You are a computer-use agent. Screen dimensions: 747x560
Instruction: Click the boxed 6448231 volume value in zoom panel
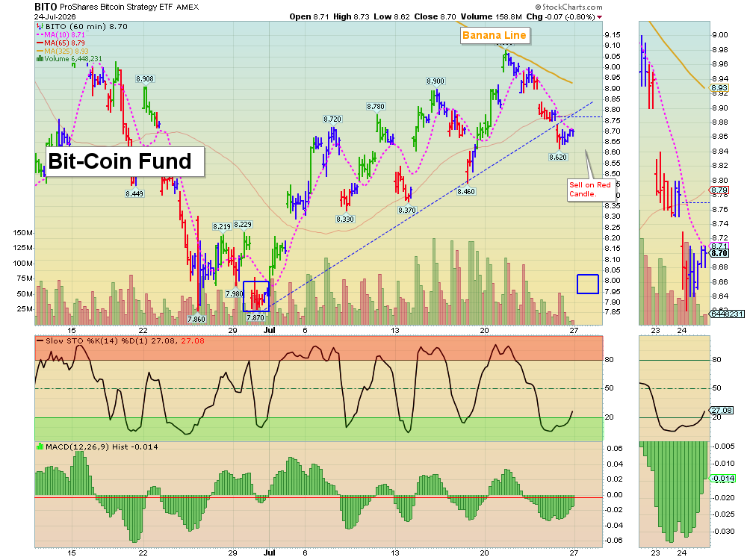tap(727, 314)
